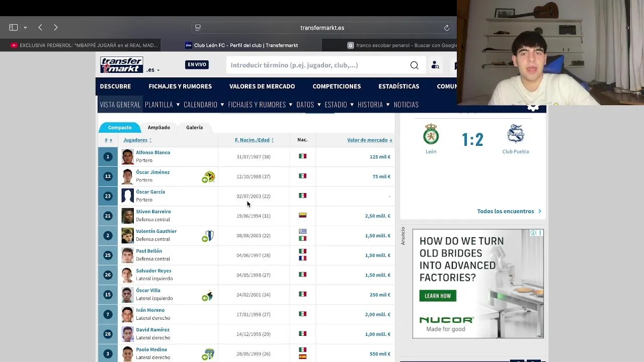The height and width of the screenshot is (362, 644).
Task: Click the Nucor ad options menu icon
Action: coord(540,233)
